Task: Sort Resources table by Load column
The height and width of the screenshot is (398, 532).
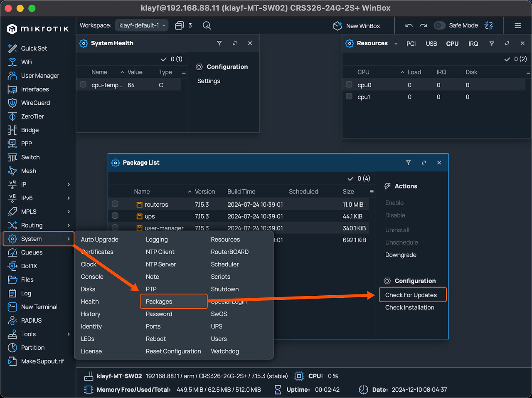Action: point(414,72)
